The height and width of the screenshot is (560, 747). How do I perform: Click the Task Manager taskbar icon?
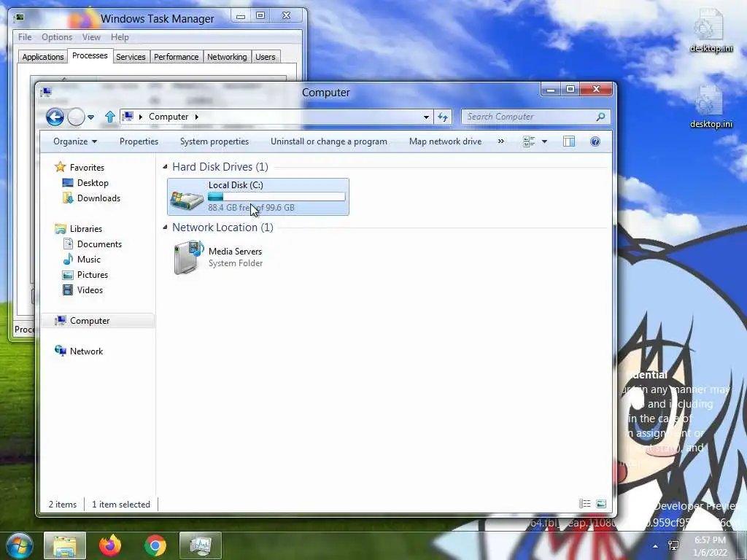[201, 545]
